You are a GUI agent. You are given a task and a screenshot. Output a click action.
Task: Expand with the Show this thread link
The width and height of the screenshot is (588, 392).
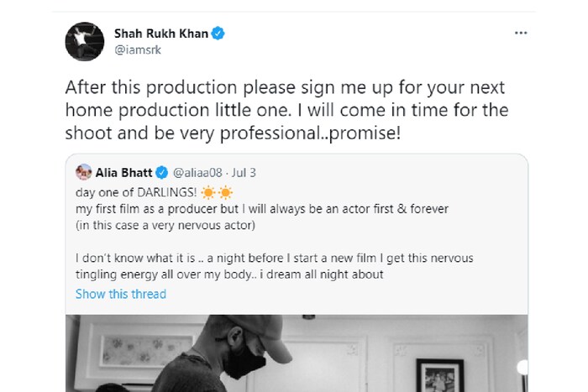point(121,294)
